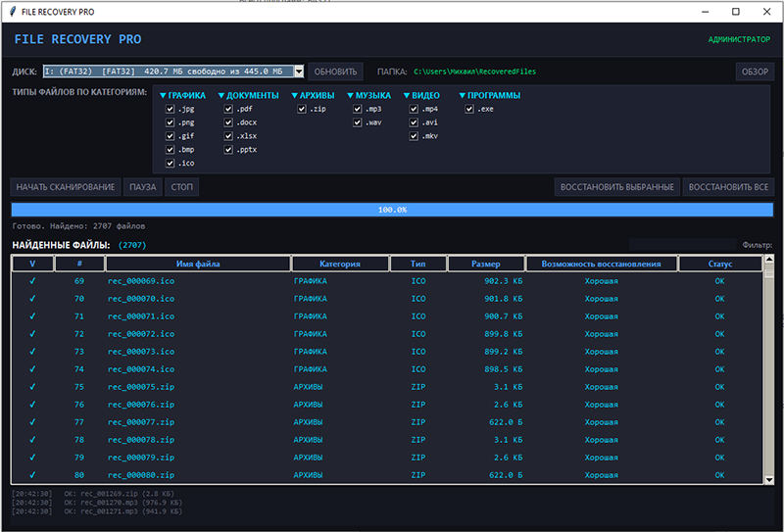Screen dimensions: 784x532
Task: Disable the .exe programs checkbox
Action: tap(469, 110)
